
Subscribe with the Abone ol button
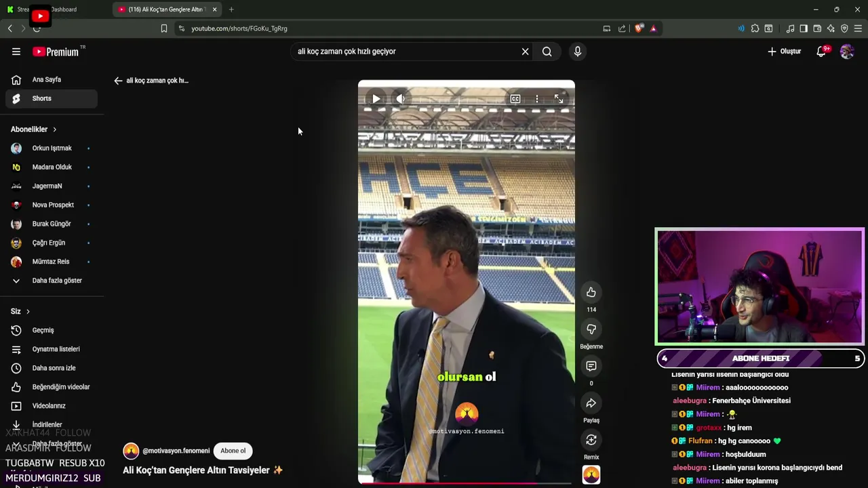coord(233,451)
